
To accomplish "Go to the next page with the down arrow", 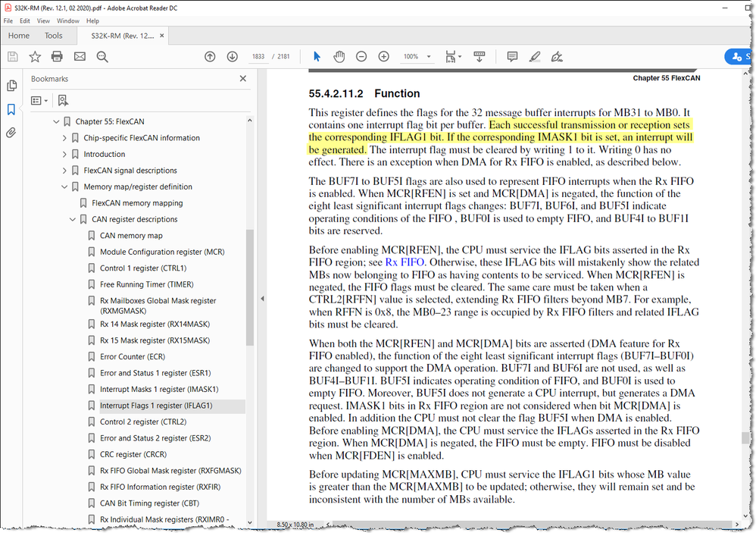I will click(233, 56).
